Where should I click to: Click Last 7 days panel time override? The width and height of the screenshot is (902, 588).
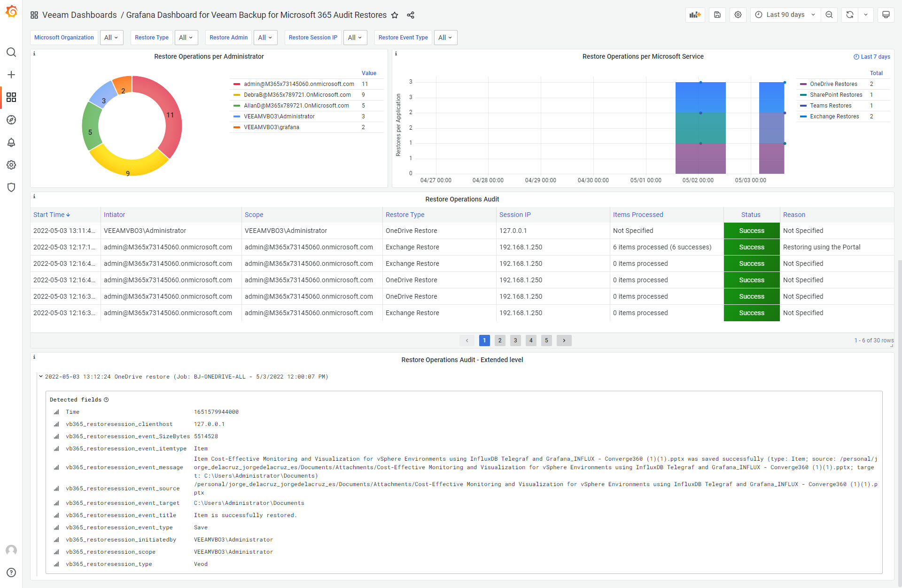click(872, 57)
